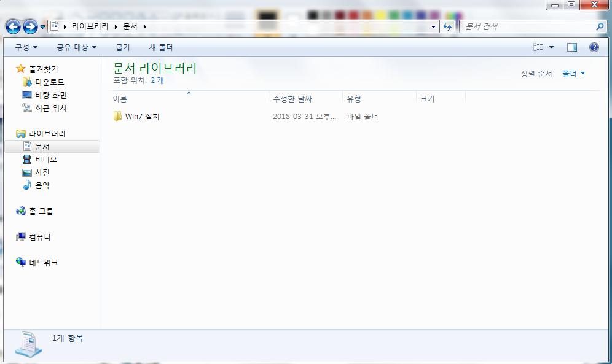
Task: Open the 정렬 순서 폴더 dropdown
Action: pyautogui.click(x=573, y=73)
